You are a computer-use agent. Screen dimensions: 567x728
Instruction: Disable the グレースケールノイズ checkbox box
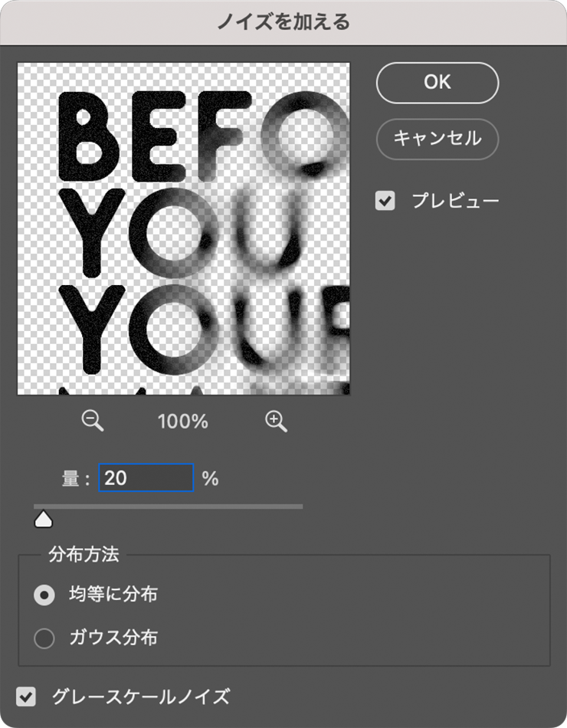pos(27,697)
